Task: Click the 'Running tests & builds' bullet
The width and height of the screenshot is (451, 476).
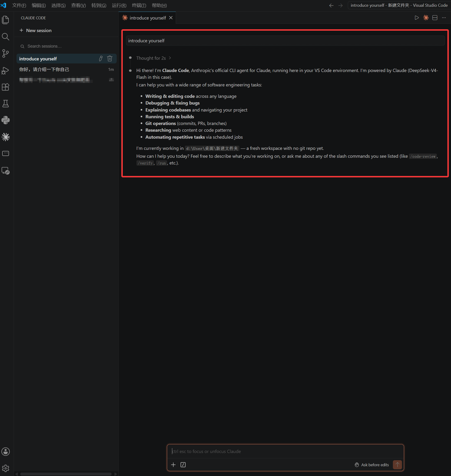Action: pos(169,117)
